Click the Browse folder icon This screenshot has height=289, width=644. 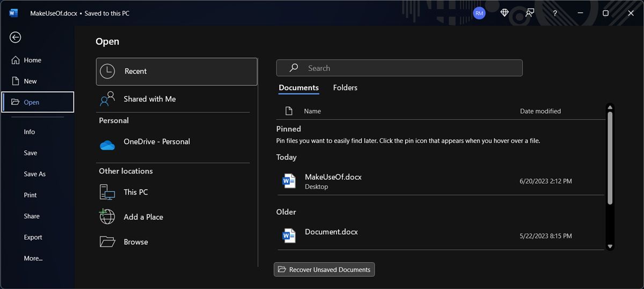pyautogui.click(x=107, y=242)
